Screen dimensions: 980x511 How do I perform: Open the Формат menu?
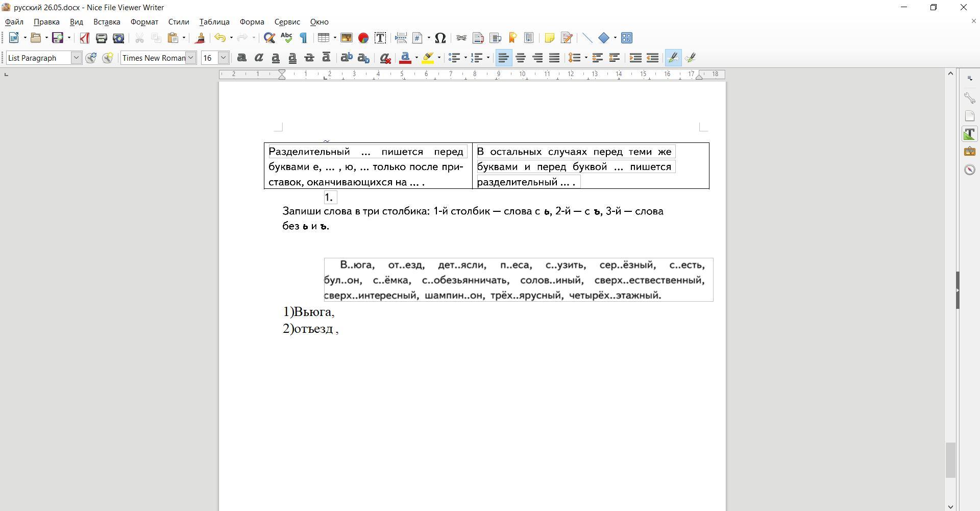(x=144, y=22)
